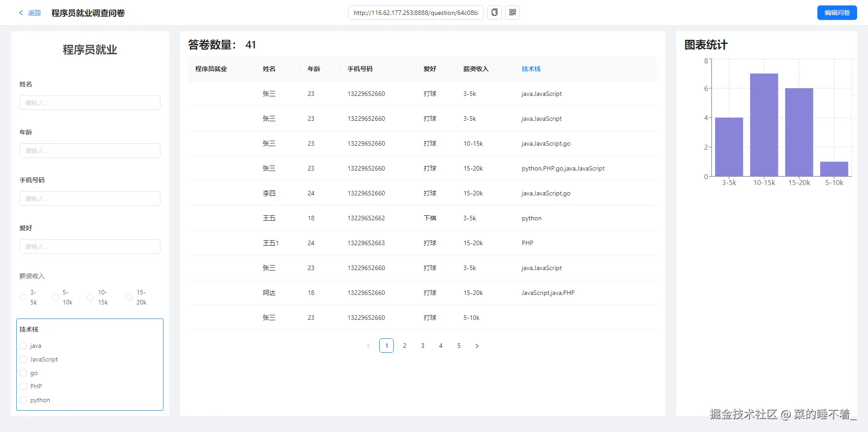Go back using the left arrow icon
The width and height of the screenshot is (868, 432).
pyautogui.click(x=21, y=13)
